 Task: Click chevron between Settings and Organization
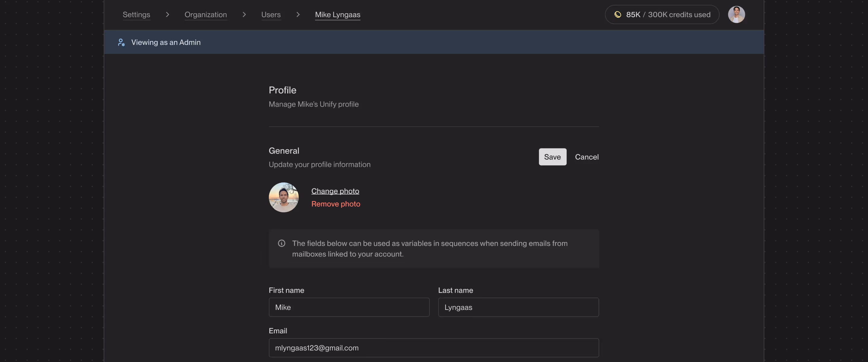(167, 14)
